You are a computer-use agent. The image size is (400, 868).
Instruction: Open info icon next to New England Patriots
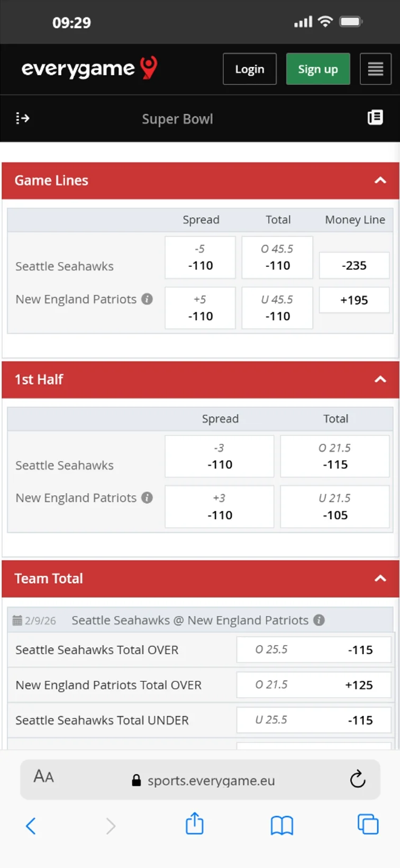[147, 299]
